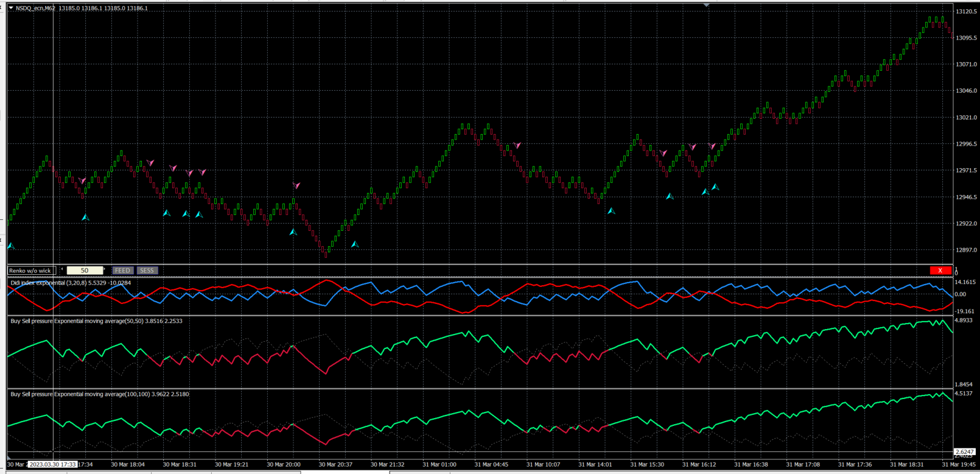The width and height of the screenshot is (980, 474).
Task: Click the 12946.5 price level on the scale
Action: [x=966, y=197]
